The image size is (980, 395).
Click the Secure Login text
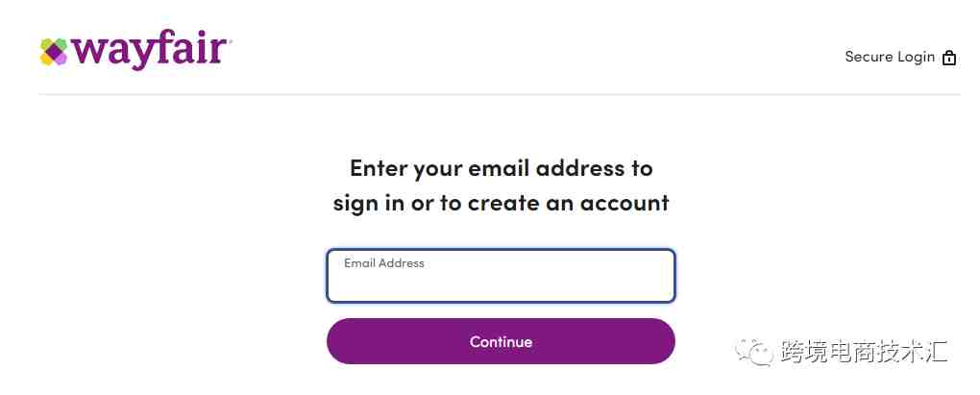click(890, 57)
